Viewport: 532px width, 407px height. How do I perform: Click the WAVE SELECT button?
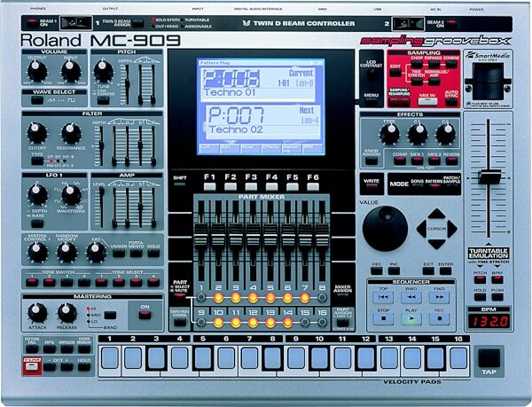coord(37,100)
